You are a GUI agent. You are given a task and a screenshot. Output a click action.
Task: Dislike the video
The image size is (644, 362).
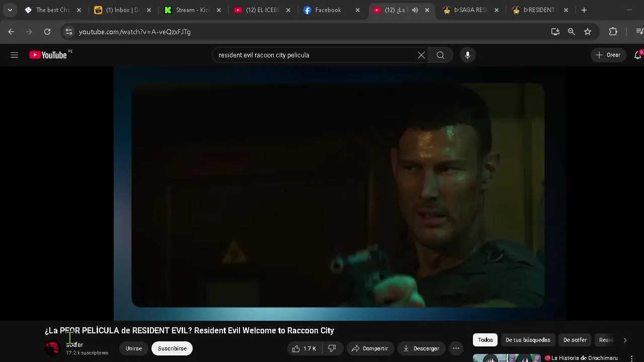click(332, 348)
